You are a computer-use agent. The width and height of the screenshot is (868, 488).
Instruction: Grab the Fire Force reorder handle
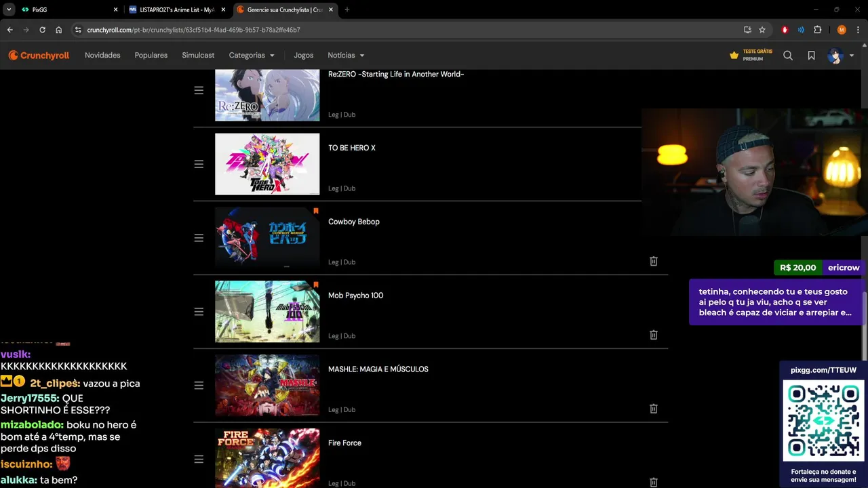199,460
